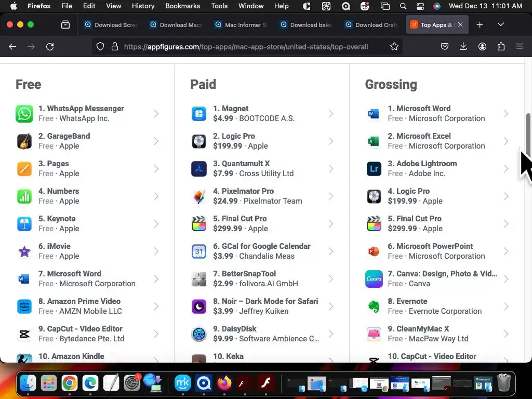Expand chevron next to Grossing Microsoft Word
The image size is (532, 399).
[x=506, y=114]
